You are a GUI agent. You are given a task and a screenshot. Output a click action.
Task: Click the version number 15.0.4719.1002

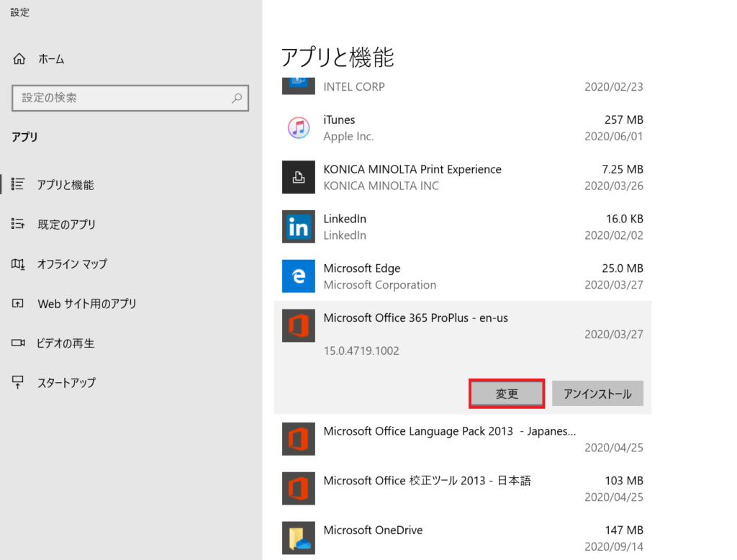pos(361,351)
